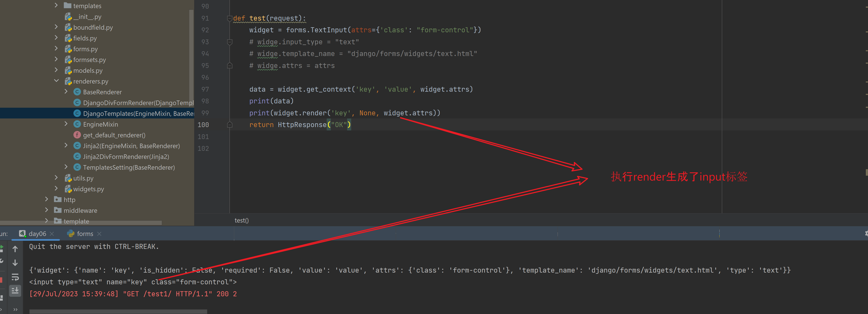Show more console toolbar actions chevron

click(15, 309)
